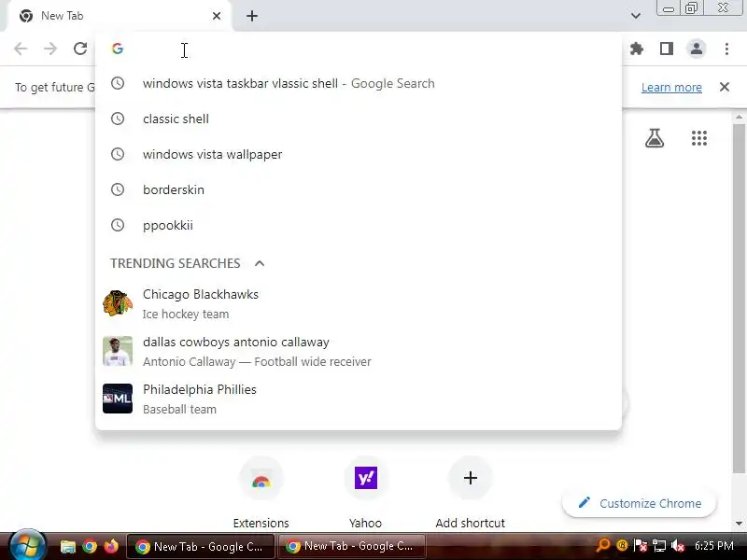Open the Yahoo shortcut tile

(x=365, y=493)
